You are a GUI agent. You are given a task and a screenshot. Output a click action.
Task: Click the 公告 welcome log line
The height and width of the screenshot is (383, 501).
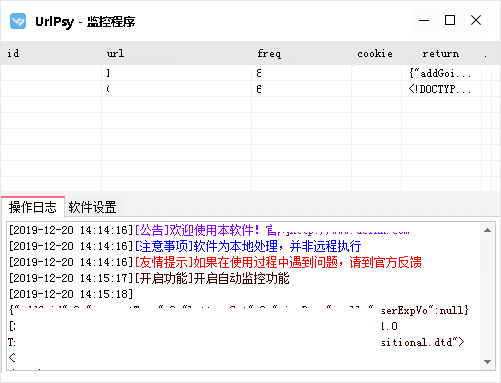209,230
